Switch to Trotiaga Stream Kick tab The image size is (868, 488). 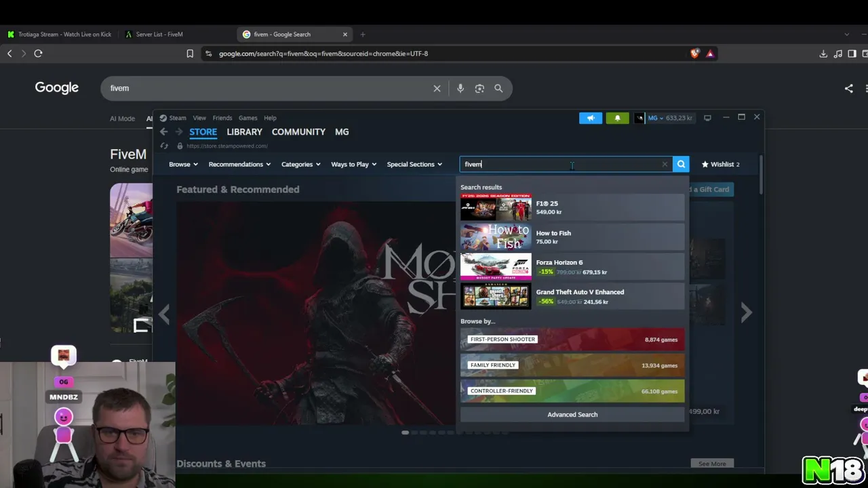click(60, 35)
